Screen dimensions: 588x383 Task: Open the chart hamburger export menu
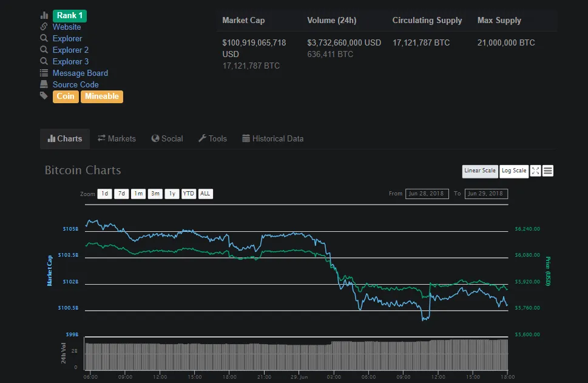tap(548, 171)
